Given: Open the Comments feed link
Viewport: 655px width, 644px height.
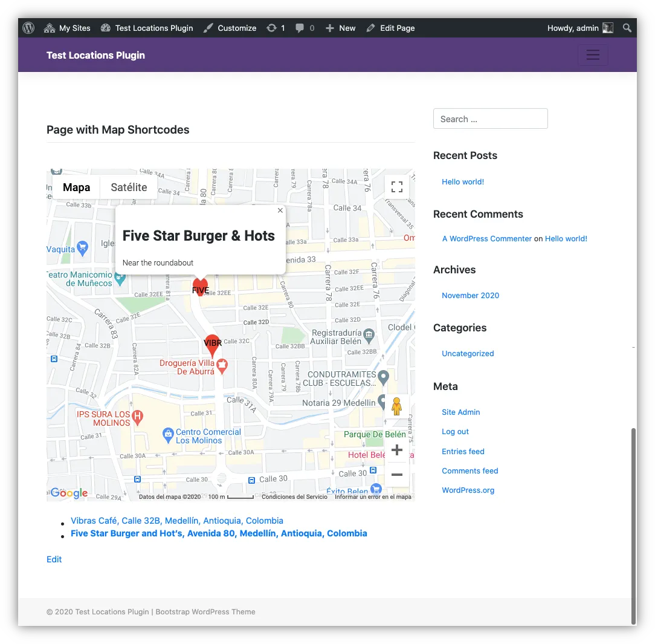Looking at the screenshot, I should [470, 471].
